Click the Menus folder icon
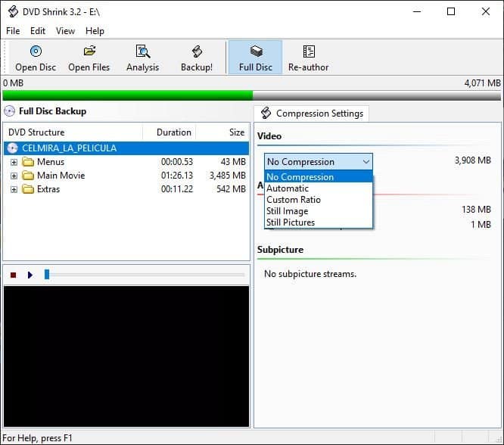Viewport: 504px width, 445px height. pyautogui.click(x=28, y=162)
